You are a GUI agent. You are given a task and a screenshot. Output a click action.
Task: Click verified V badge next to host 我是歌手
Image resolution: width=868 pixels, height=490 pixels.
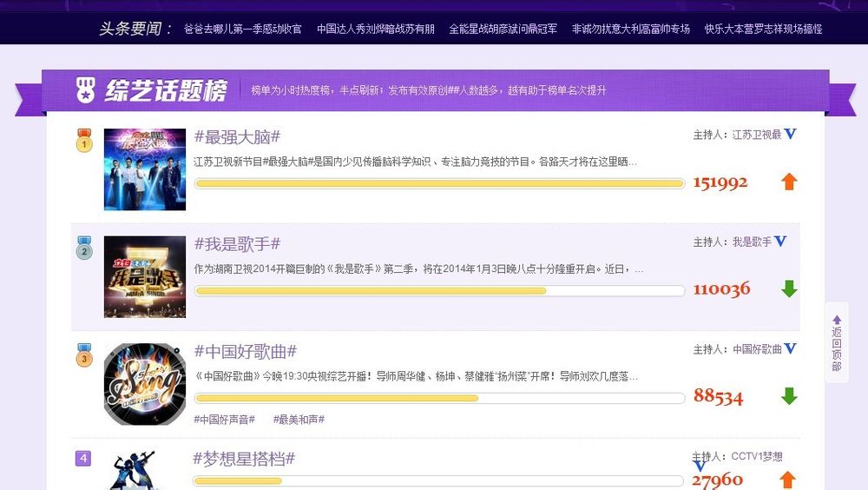tap(780, 242)
